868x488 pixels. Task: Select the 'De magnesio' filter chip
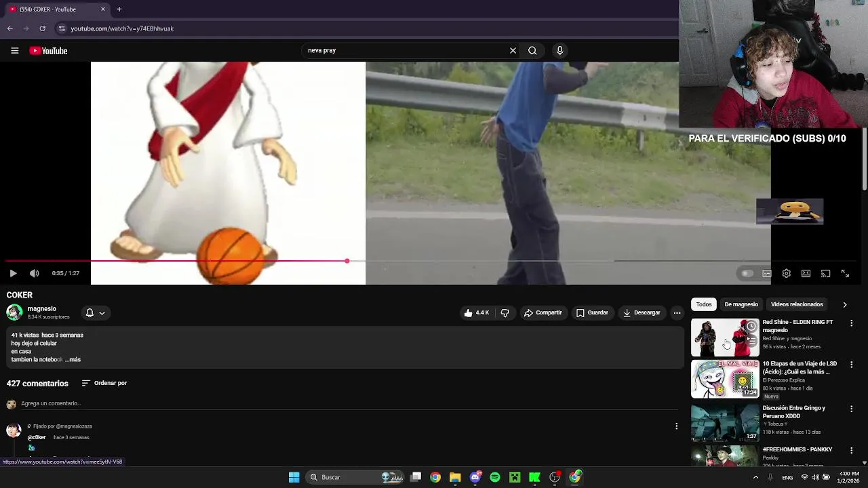point(741,304)
